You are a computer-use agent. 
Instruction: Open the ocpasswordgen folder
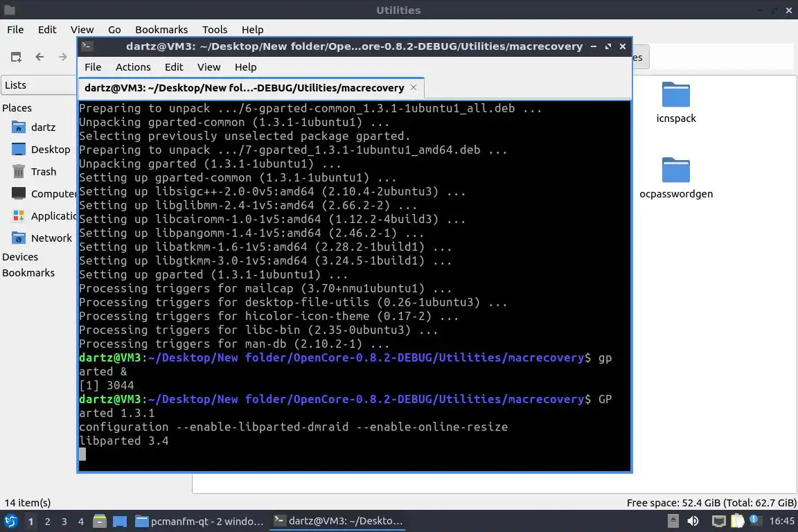click(x=676, y=178)
